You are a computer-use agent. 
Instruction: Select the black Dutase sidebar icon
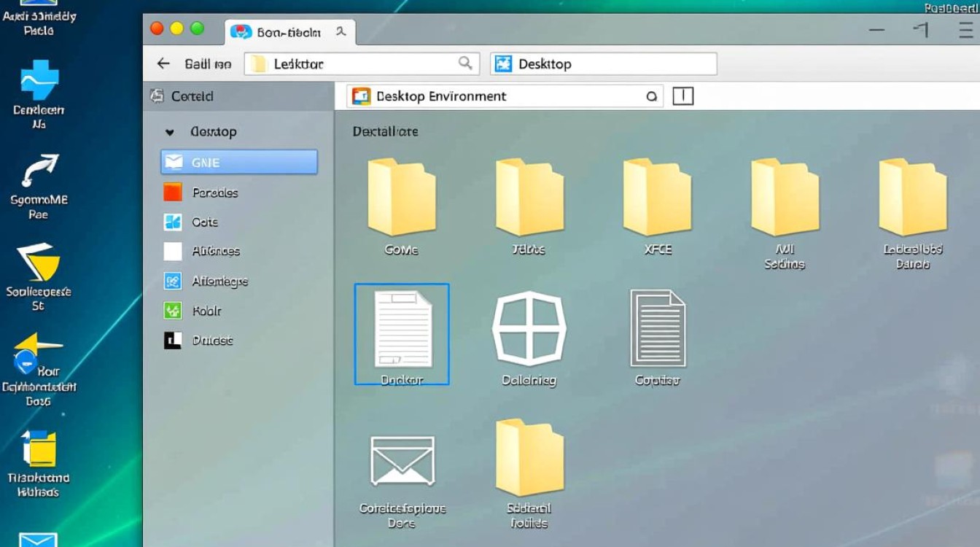(173, 340)
